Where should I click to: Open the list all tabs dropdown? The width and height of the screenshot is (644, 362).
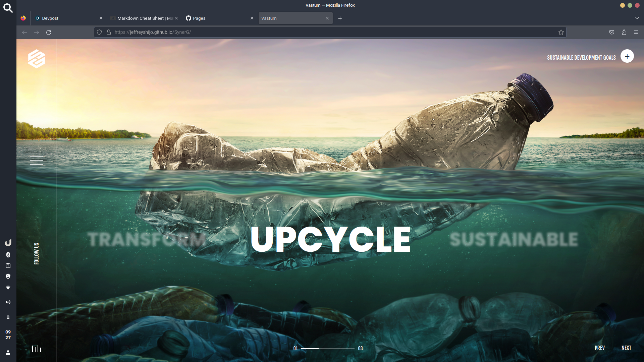637,18
